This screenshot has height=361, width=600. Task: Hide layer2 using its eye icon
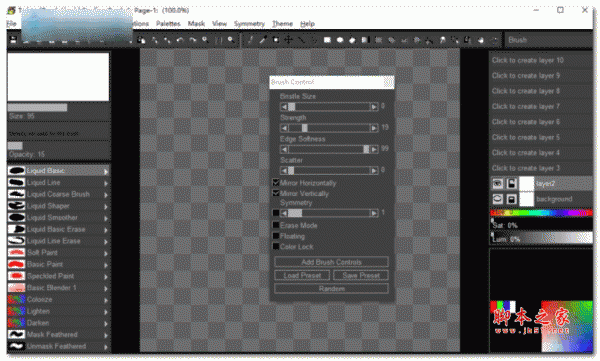pyautogui.click(x=497, y=184)
